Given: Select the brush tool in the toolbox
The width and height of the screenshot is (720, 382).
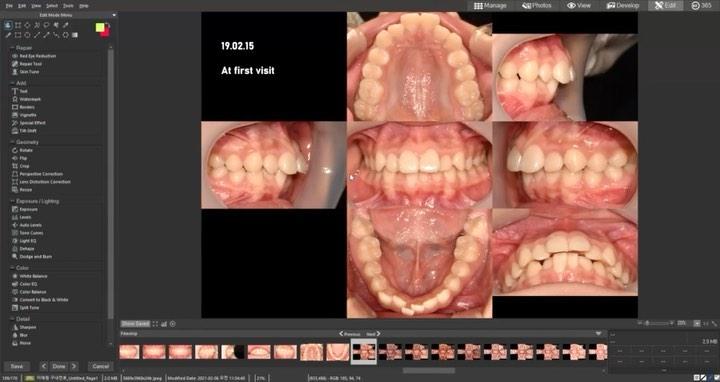Looking at the screenshot, I should coord(8,35).
